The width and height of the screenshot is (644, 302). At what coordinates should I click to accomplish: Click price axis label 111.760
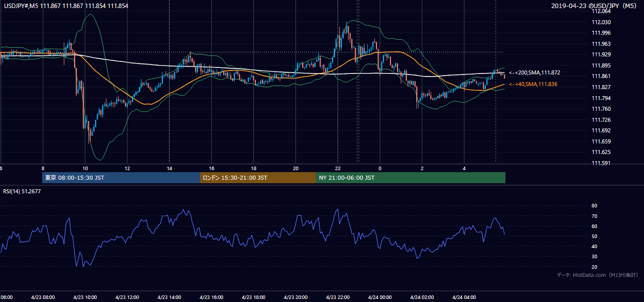[x=601, y=109]
